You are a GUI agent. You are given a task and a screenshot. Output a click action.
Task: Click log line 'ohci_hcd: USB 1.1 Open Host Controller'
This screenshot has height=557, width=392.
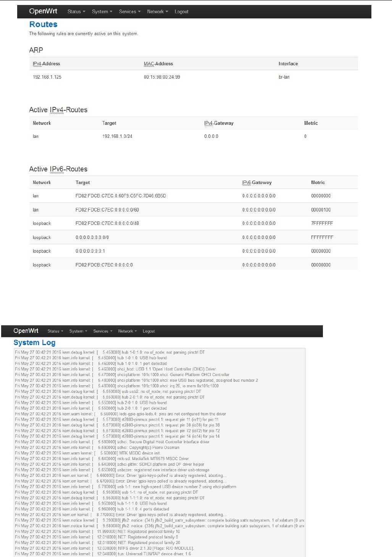[115, 369]
